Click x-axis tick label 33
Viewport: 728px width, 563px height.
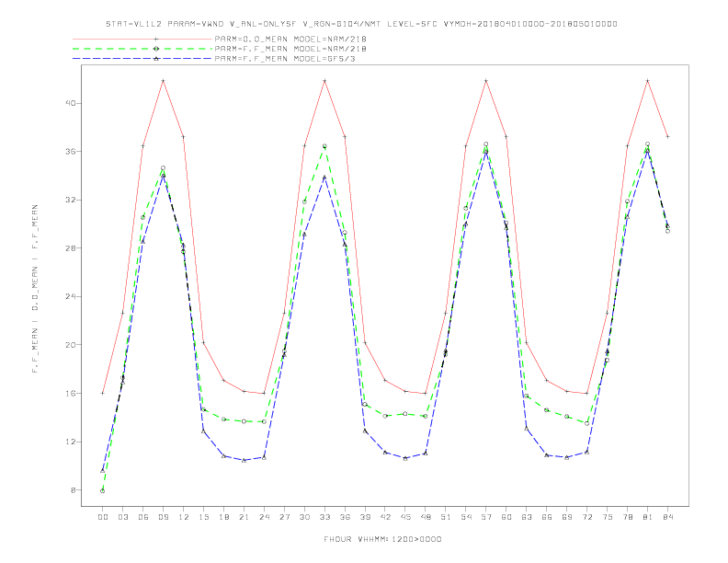(x=324, y=517)
